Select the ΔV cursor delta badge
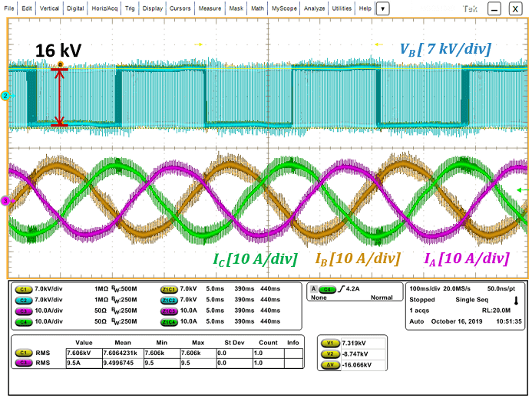The height and width of the screenshot is (398, 532). pos(332,363)
